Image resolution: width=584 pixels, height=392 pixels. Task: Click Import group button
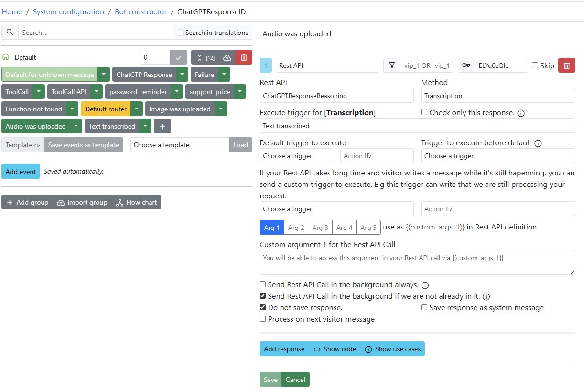click(82, 202)
